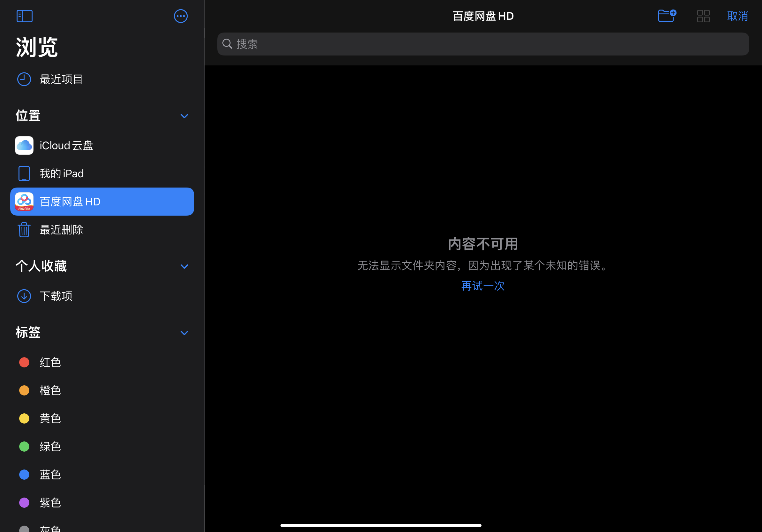
Task: Select the 红色 red tag
Action: click(50, 362)
